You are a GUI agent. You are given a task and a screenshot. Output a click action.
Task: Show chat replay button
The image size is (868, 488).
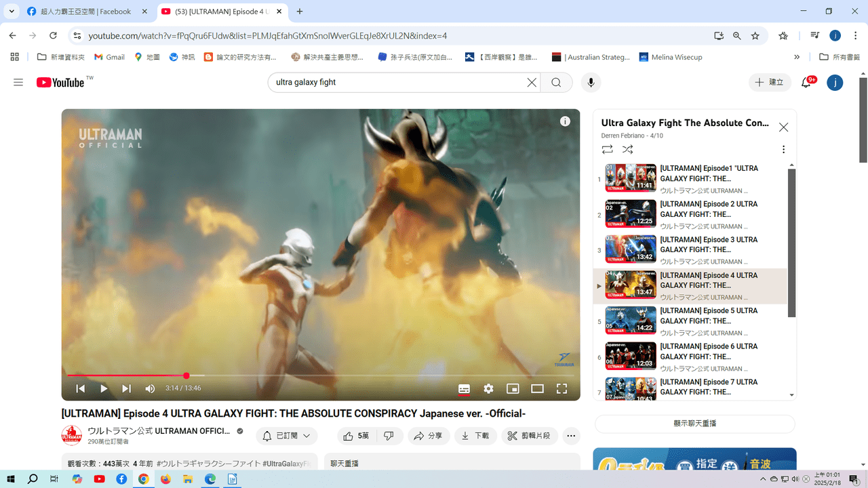[x=694, y=424]
